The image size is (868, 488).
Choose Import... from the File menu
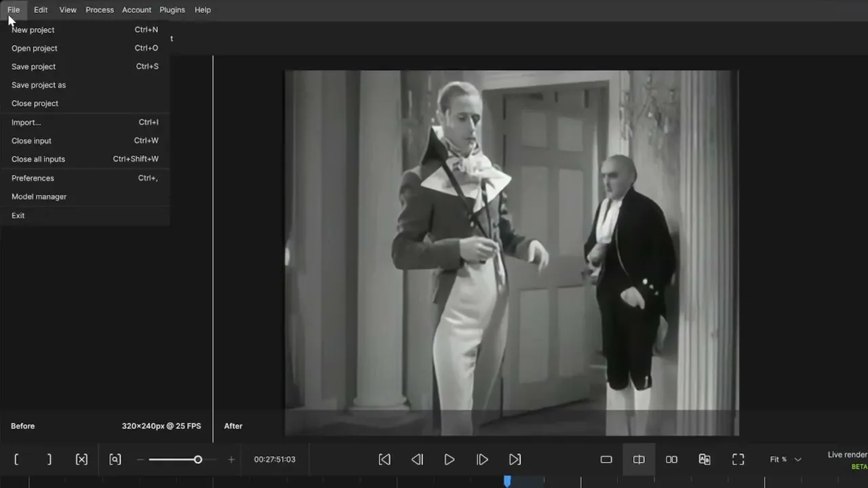coord(85,122)
